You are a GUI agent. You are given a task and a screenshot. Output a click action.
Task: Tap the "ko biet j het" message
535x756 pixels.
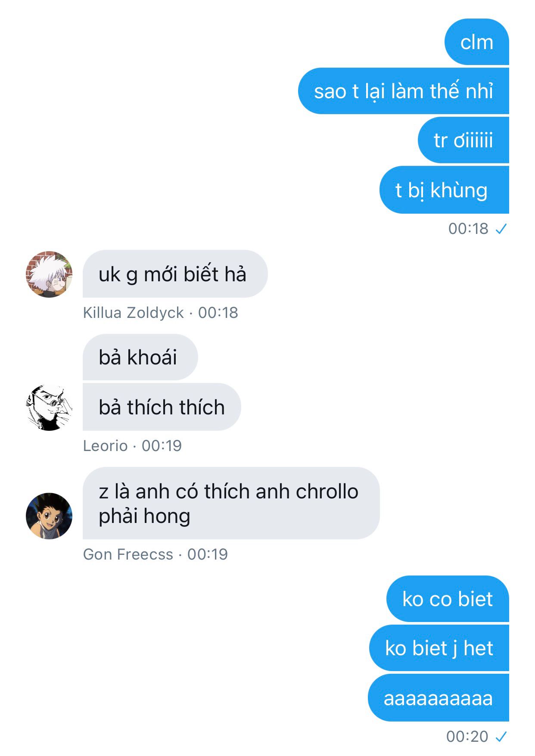coord(439,648)
